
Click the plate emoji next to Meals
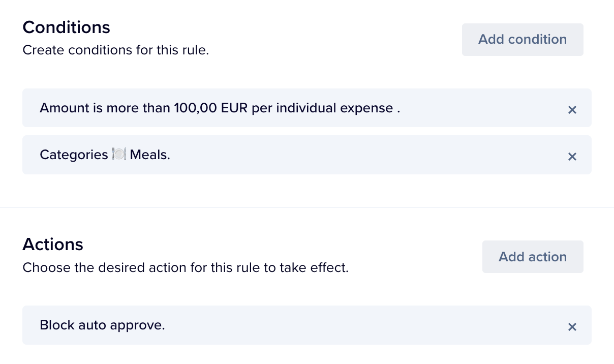click(x=119, y=155)
